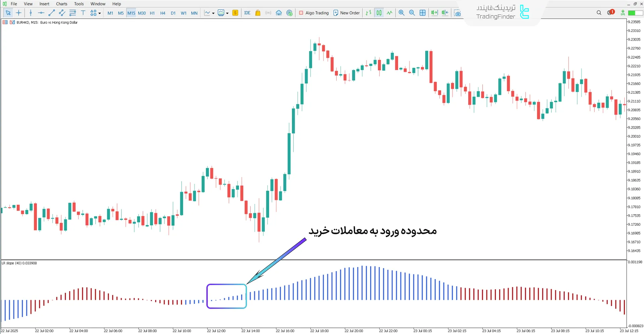This screenshot has height=334, width=644.
Task: Select the horizontal line drawing tool
Action: tap(41, 13)
